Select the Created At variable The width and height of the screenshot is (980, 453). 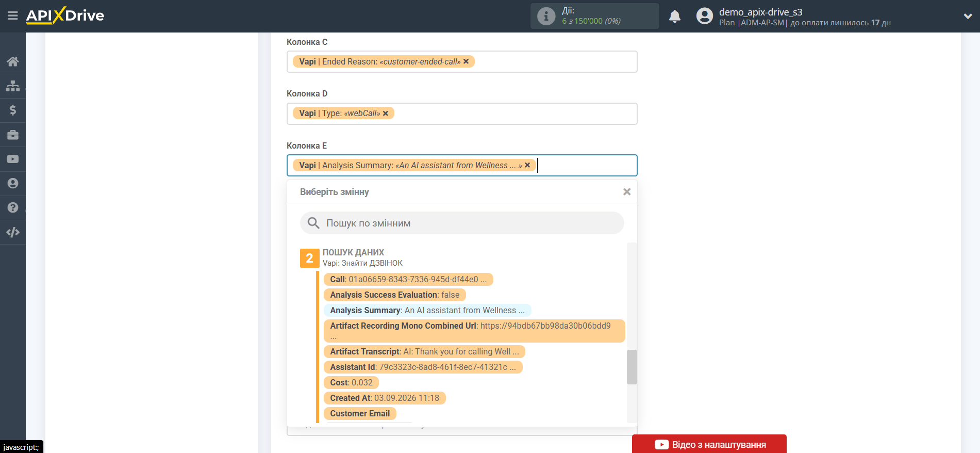click(385, 398)
